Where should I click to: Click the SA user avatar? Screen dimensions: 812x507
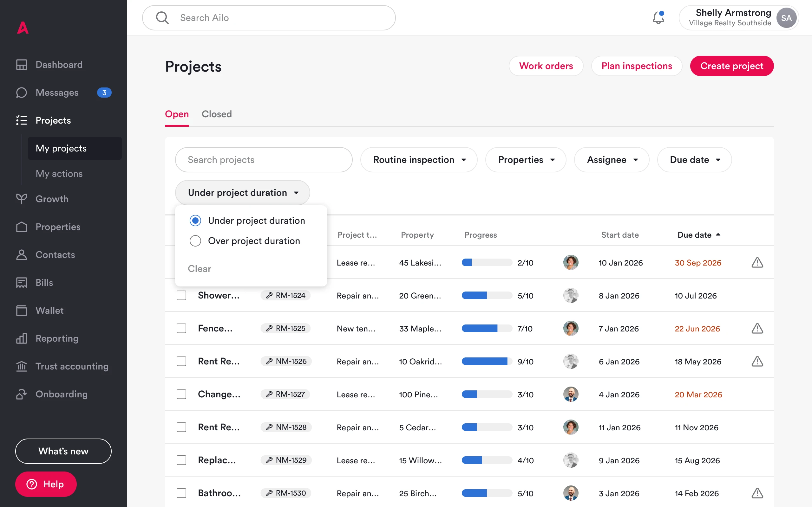[786, 18]
